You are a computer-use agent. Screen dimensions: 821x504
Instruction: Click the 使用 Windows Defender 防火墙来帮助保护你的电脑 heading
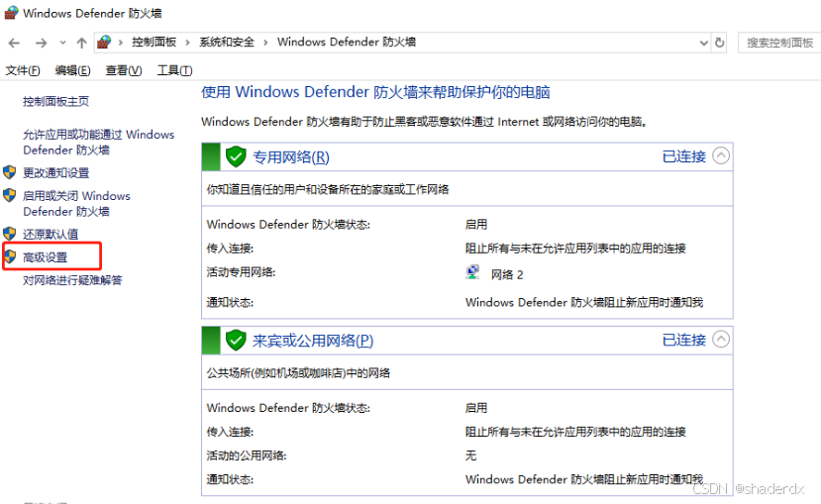click(x=375, y=92)
